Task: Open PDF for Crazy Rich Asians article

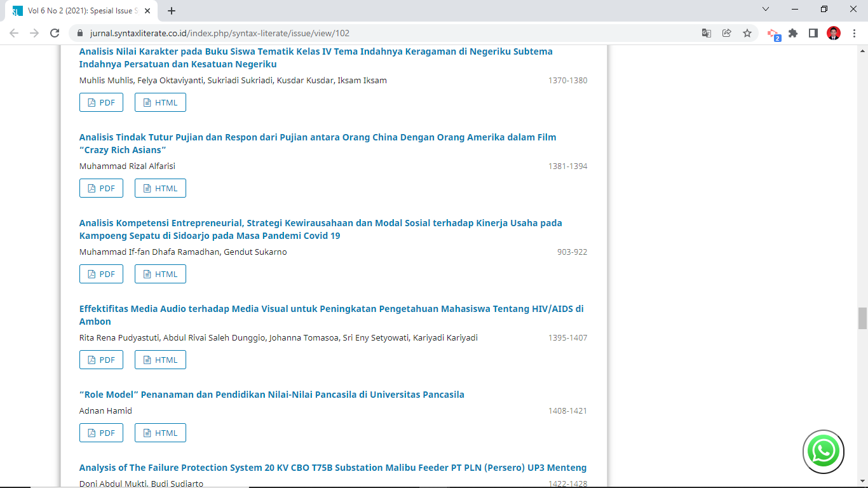Action: coord(101,188)
